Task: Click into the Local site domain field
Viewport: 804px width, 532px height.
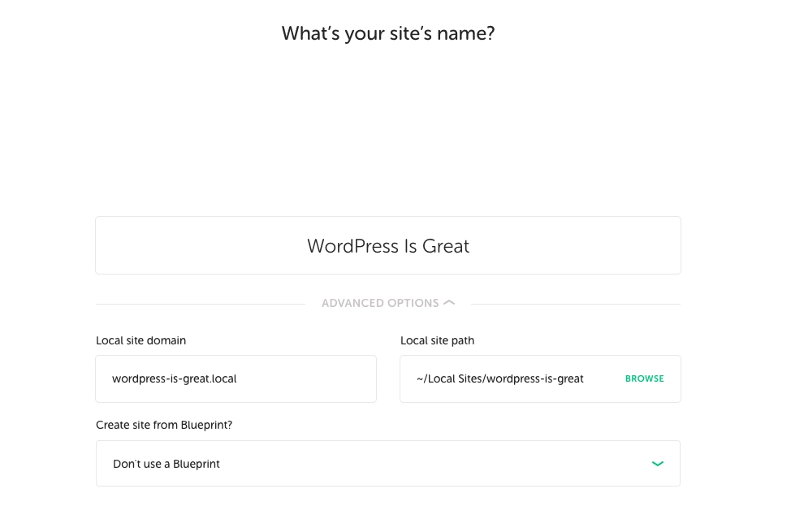Action: tap(236, 378)
